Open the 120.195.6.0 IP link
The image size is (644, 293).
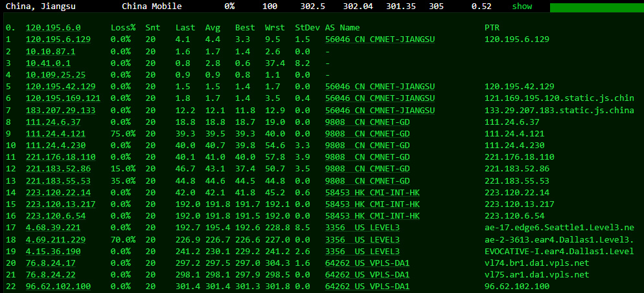53,28
